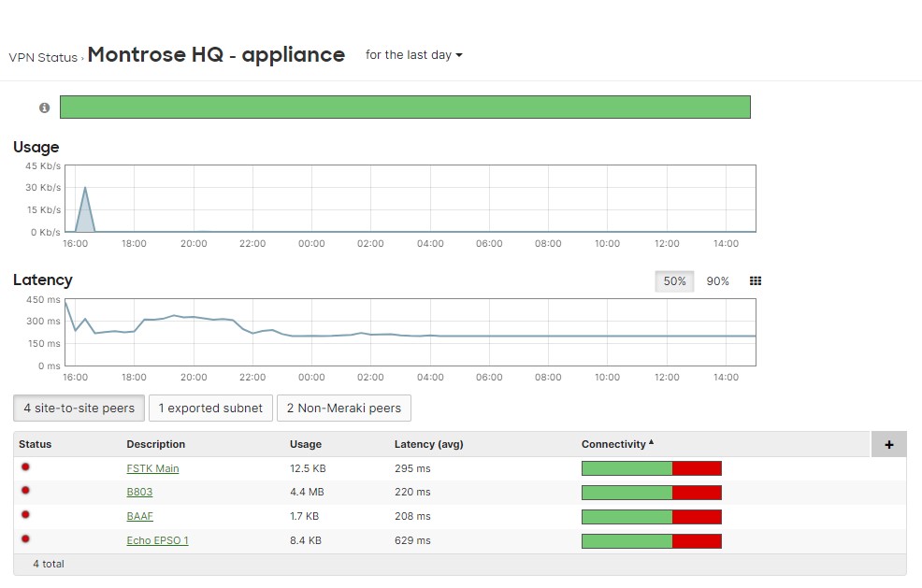Show the 2 Non-Meraki peers tab
The image size is (922, 588).
tap(343, 409)
